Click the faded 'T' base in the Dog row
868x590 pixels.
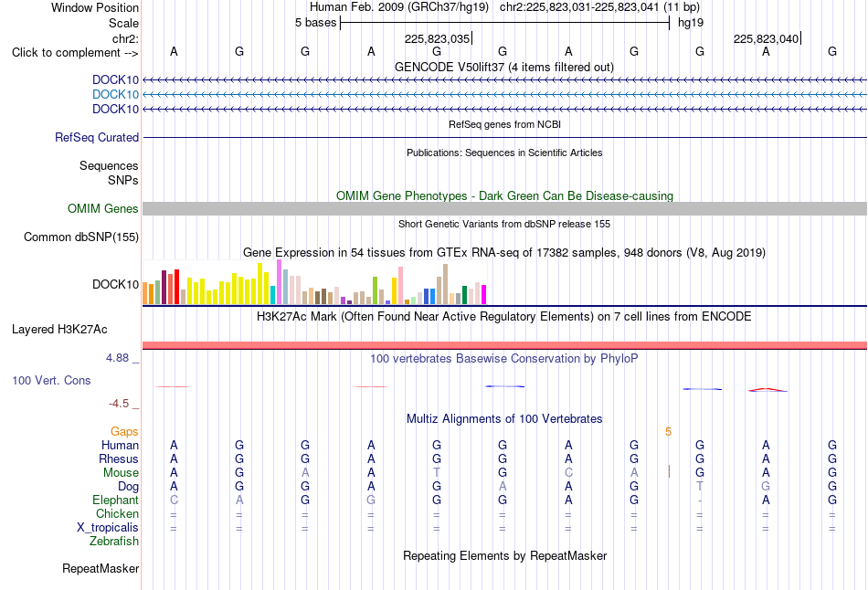click(700, 487)
